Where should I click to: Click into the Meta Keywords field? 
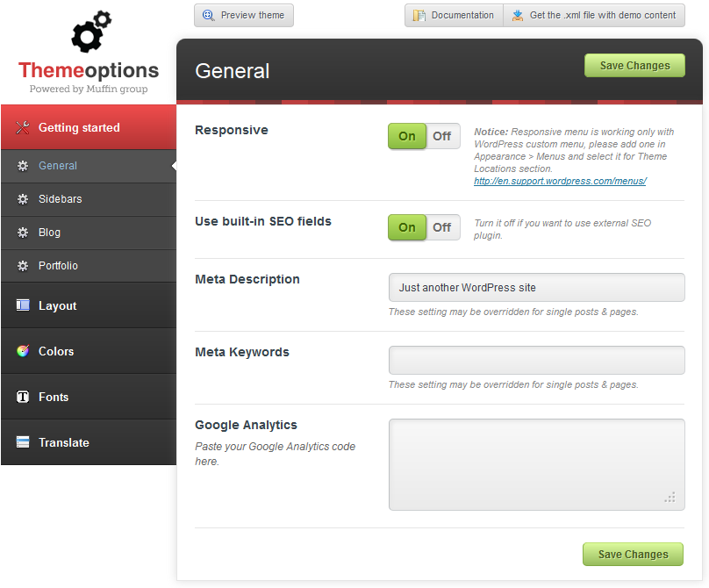coord(537,360)
